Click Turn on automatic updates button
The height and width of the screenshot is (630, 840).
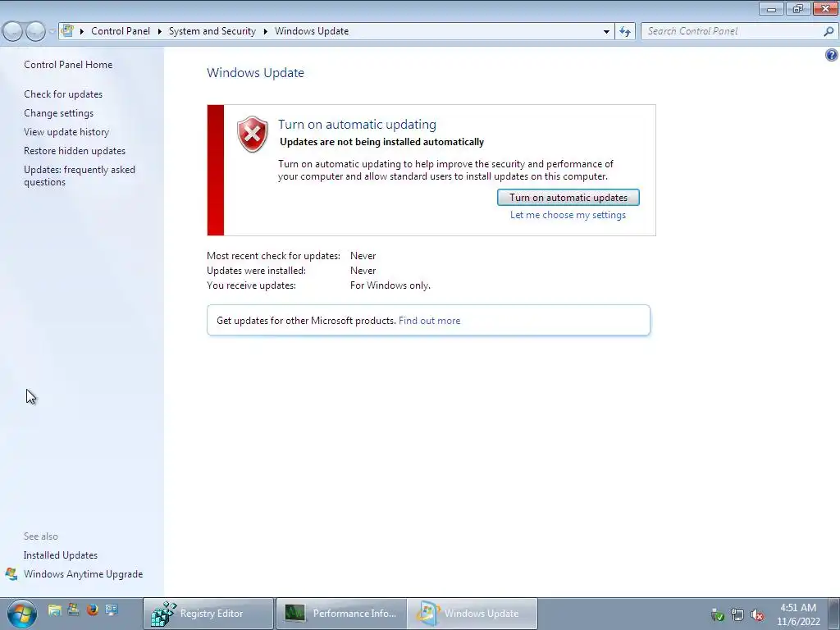click(x=568, y=197)
